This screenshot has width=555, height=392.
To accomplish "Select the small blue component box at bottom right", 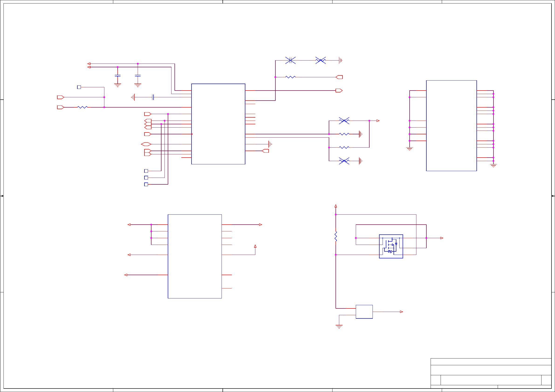I will click(x=364, y=312).
